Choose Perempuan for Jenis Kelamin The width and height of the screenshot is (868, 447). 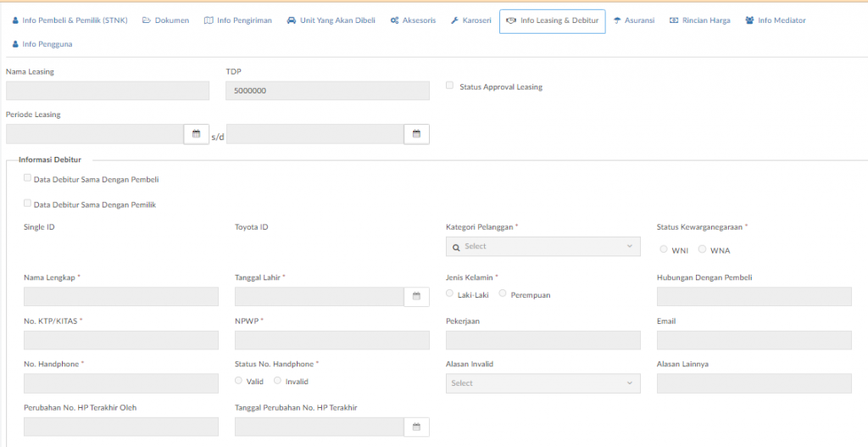pyautogui.click(x=503, y=293)
